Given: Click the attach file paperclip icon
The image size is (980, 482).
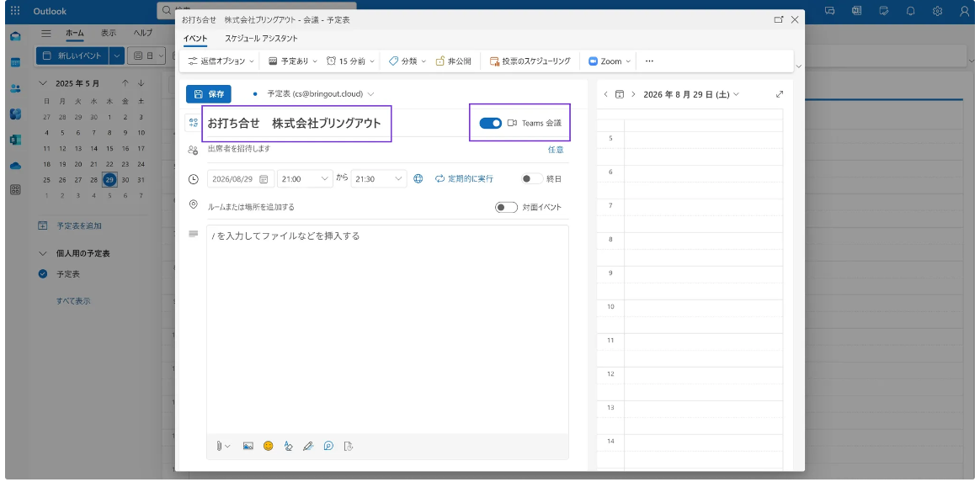Looking at the screenshot, I should pyautogui.click(x=220, y=446).
